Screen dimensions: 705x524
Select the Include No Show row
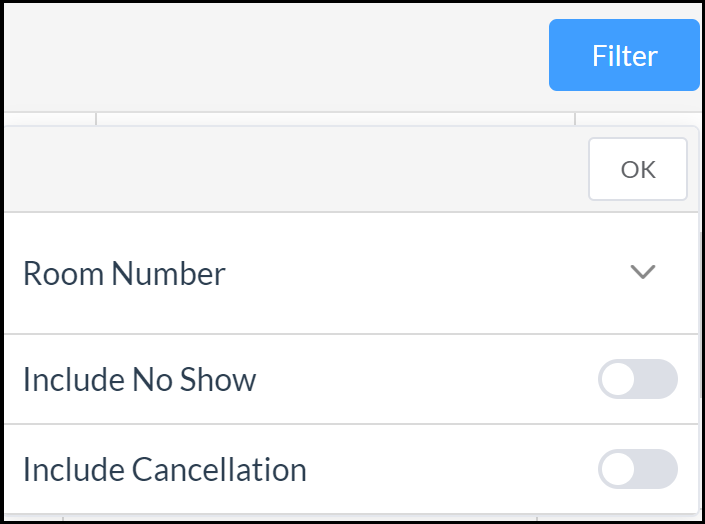click(x=350, y=380)
